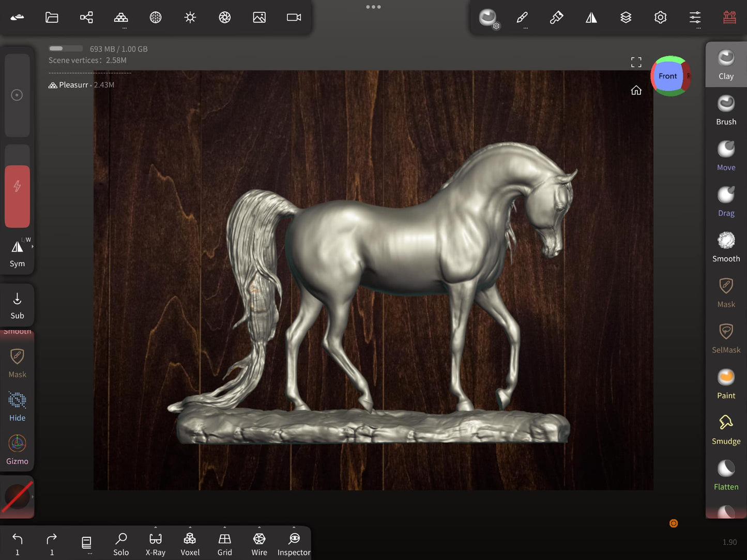Select the Flatten tool
Image resolution: width=747 pixels, height=560 pixels.
tap(726, 475)
